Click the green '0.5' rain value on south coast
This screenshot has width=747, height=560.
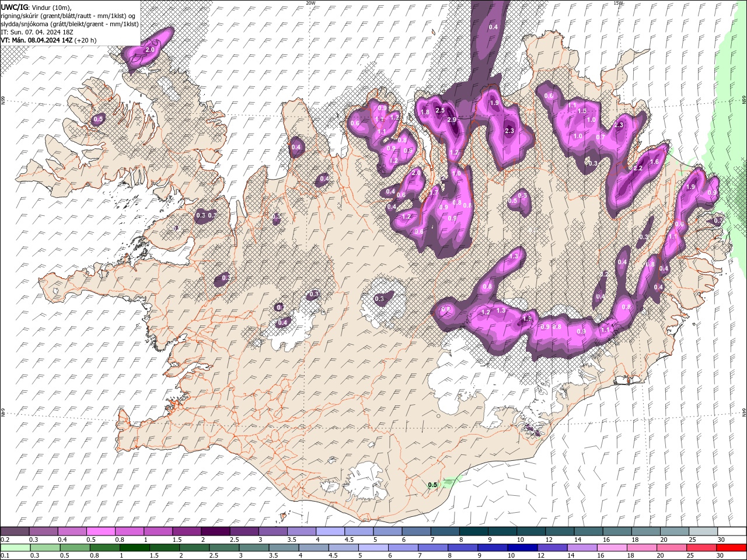click(432, 485)
